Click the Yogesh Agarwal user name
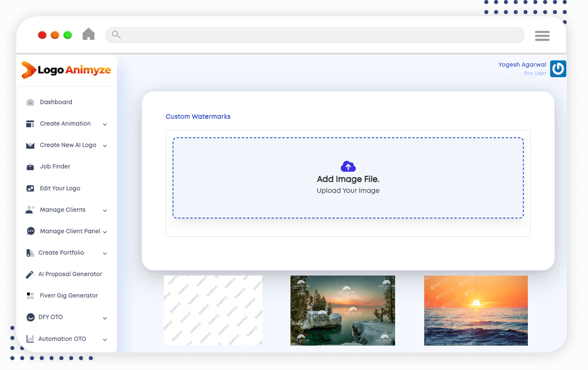The height and width of the screenshot is (370, 588). (522, 65)
